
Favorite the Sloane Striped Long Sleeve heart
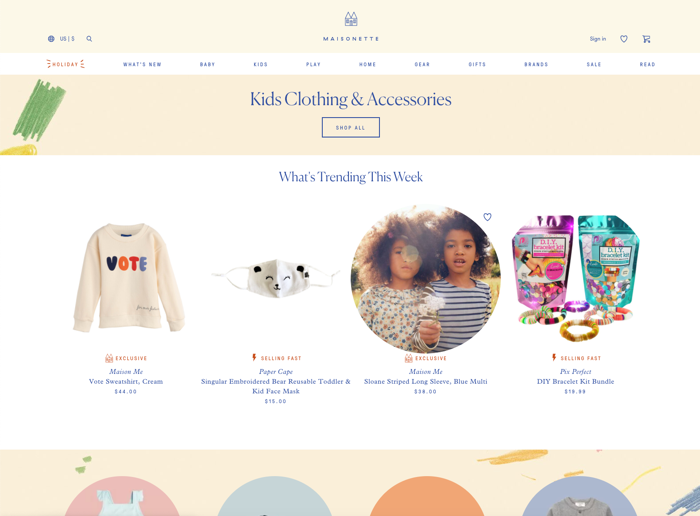[x=487, y=217]
